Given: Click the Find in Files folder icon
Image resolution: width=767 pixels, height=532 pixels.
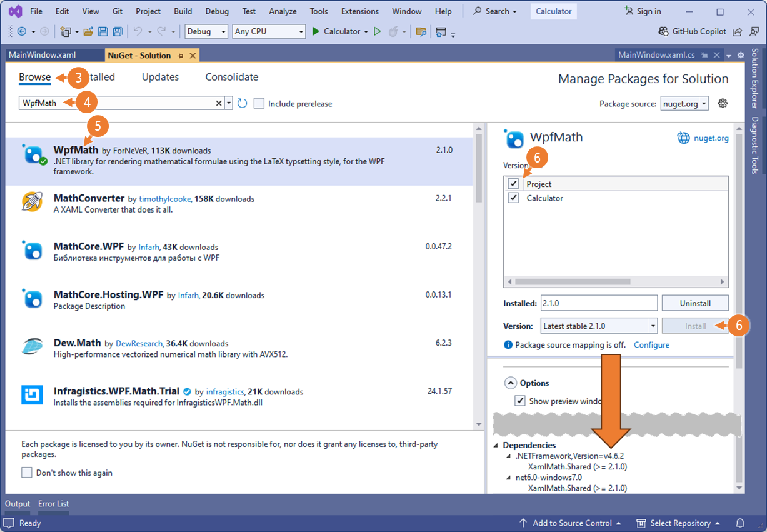Looking at the screenshot, I should [x=421, y=31].
